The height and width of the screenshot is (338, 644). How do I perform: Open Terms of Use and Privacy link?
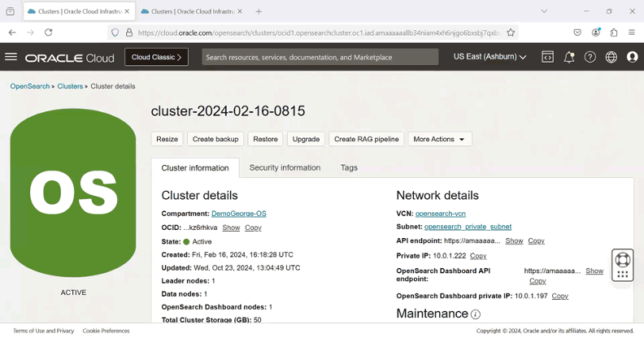coord(44,331)
